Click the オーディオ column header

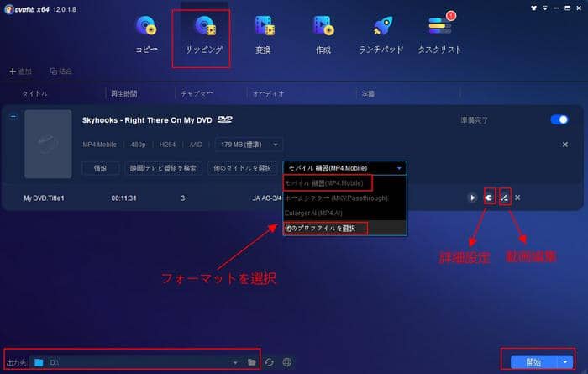pos(269,94)
